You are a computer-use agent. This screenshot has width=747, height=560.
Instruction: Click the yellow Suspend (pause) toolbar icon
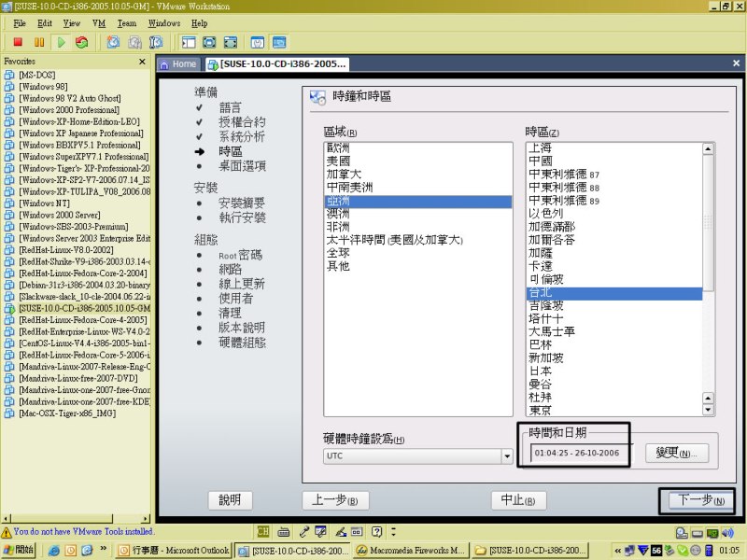tap(39, 42)
